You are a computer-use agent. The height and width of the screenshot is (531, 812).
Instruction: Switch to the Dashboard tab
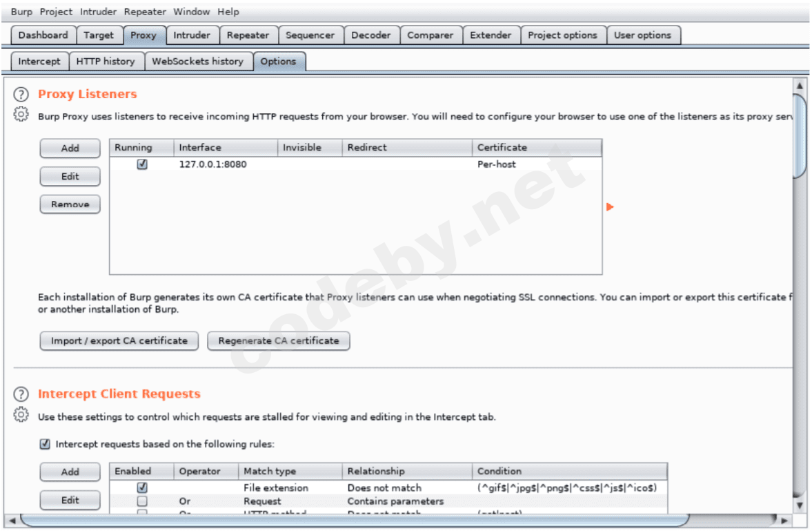[43, 35]
